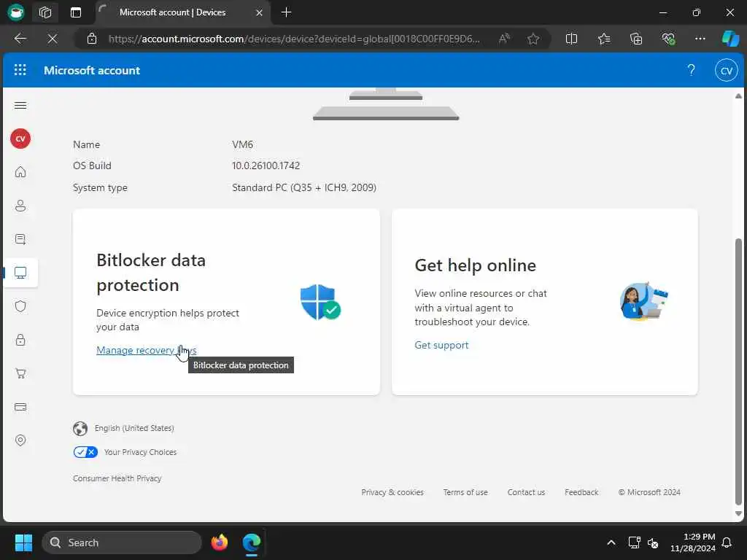Open a new browser tab
Viewport: 747px width, 560px height.
286,12
